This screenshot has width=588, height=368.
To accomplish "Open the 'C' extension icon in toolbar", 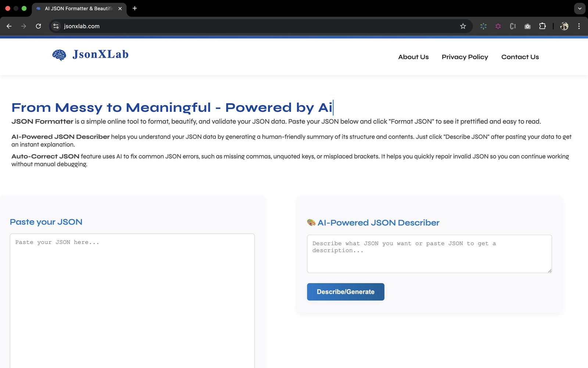I will [513, 26].
